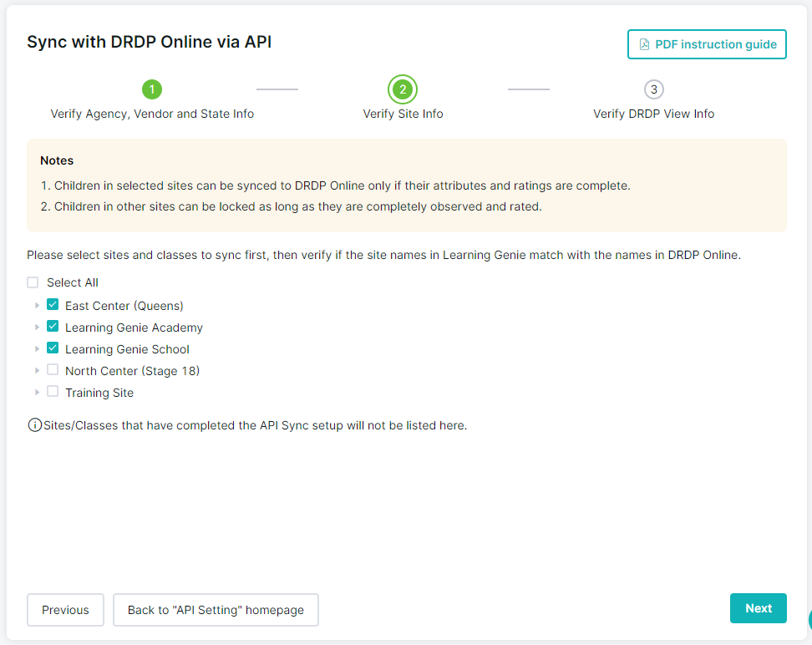The image size is (812, 645).
Task: Click the teal help bubble at right edge
Action: pyautogui.click(x=807, y=619)
